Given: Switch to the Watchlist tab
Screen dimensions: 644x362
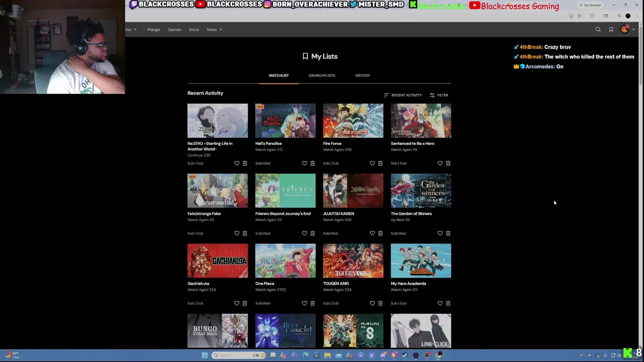Looking at the screenshot, I should pos(279,75).
